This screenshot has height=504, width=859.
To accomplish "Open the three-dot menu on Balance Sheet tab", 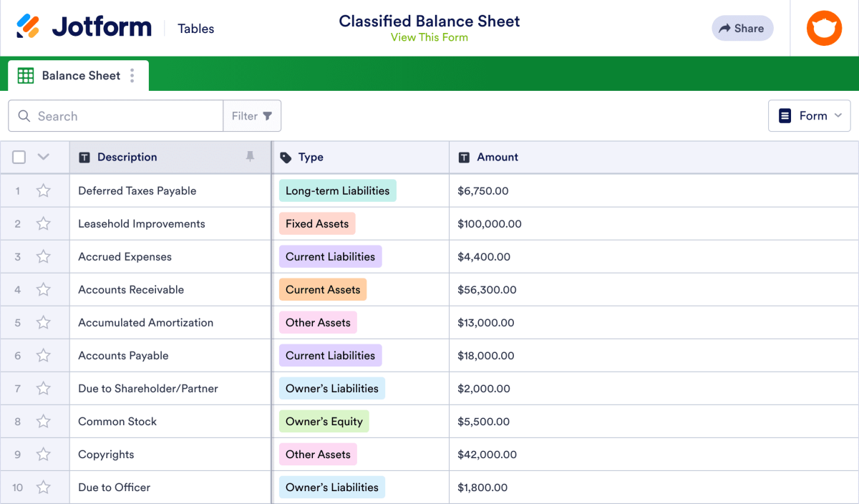I will pyautogui.click(x=132, y=75).
